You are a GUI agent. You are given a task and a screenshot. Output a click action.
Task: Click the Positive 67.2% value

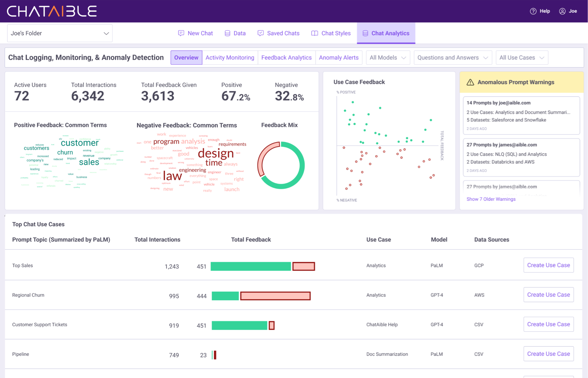pos(236,96)
